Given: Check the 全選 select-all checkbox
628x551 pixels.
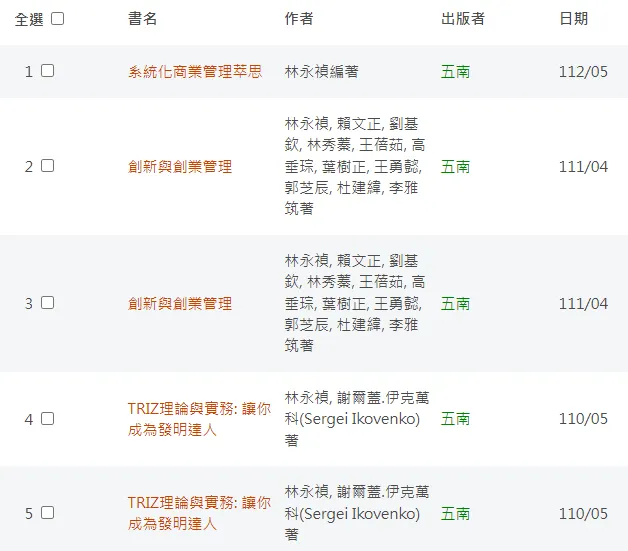Looking at the screenshot, I should tap(58, 19).
